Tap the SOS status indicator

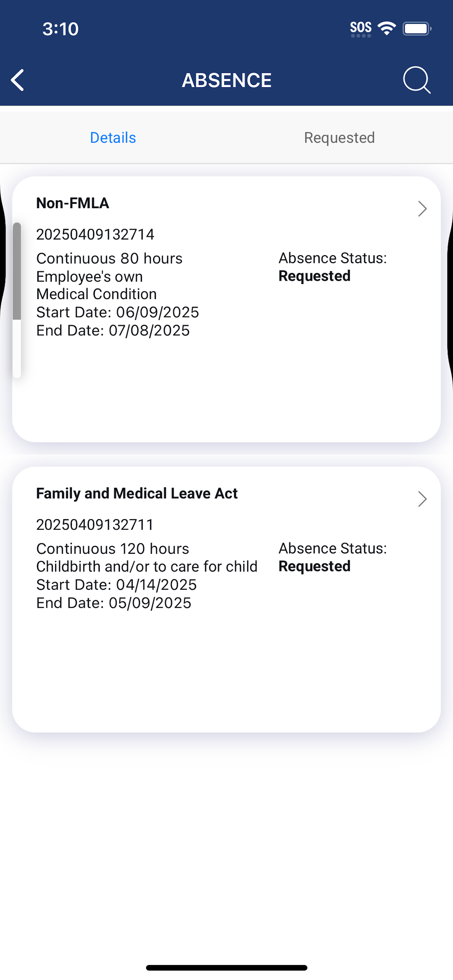click(x=360, y=28)
